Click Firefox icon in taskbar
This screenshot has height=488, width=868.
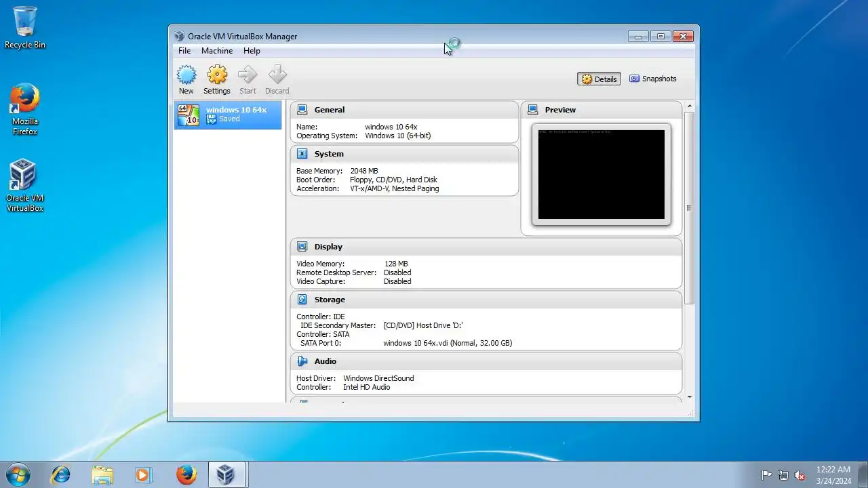[x=186, y=474]
